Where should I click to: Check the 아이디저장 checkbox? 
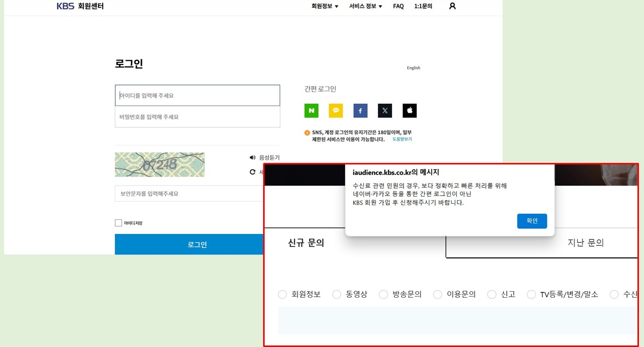click(118, 223)
